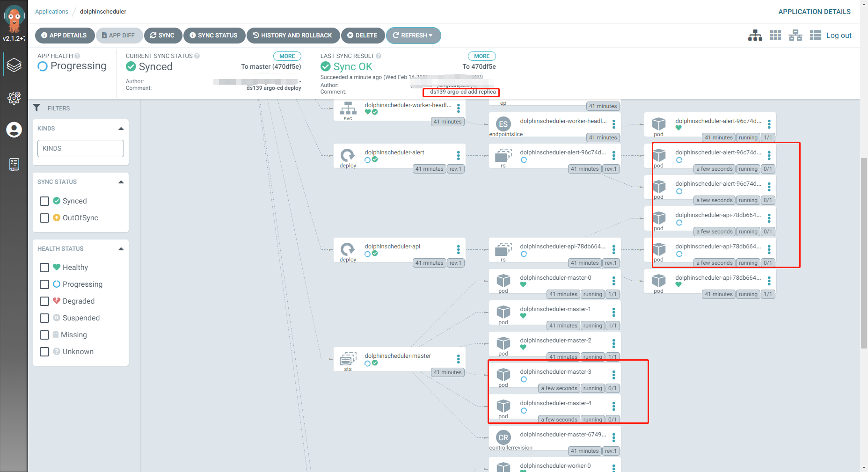Image resolution: width=868 pixels, height=472 pixels.
Task: Open the User Info sidebar icon
Action: (14, 130)
